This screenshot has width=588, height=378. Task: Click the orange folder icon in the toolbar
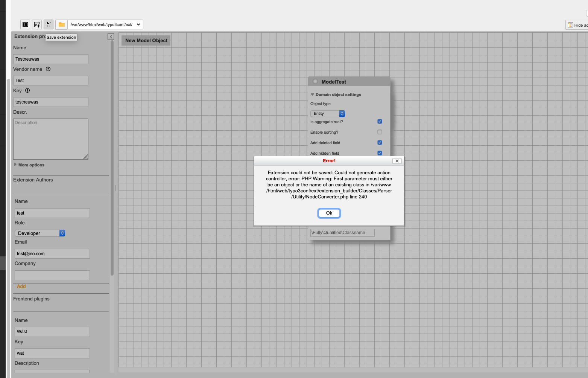(61, 24)
